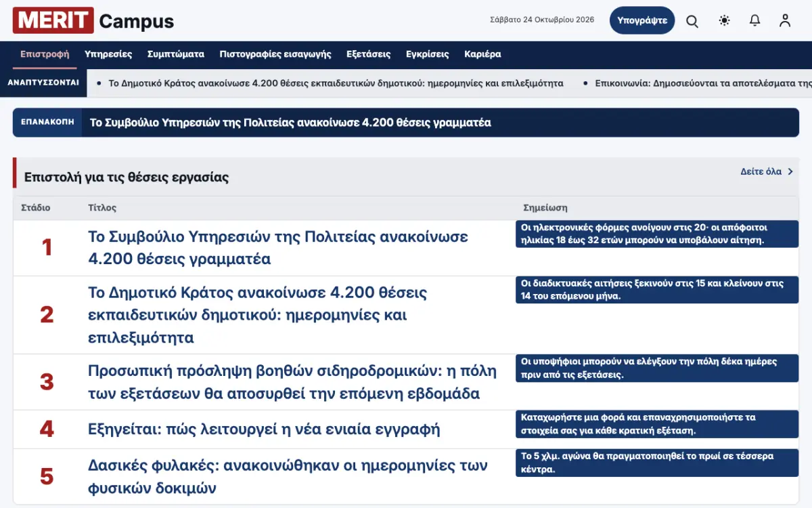This screenshot has height=508, width=812.
Task: Toggle the light/dark theme sun icon
Action: (725, 20)
